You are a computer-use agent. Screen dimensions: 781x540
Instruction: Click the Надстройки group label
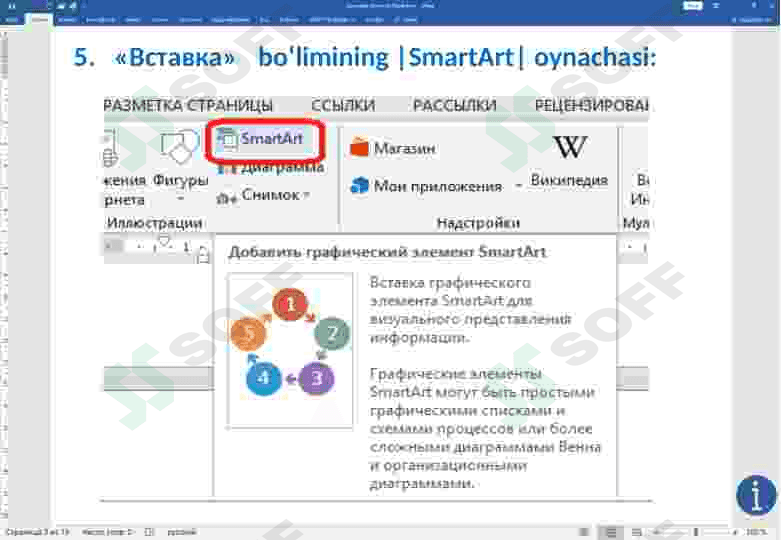coord(478,223)
